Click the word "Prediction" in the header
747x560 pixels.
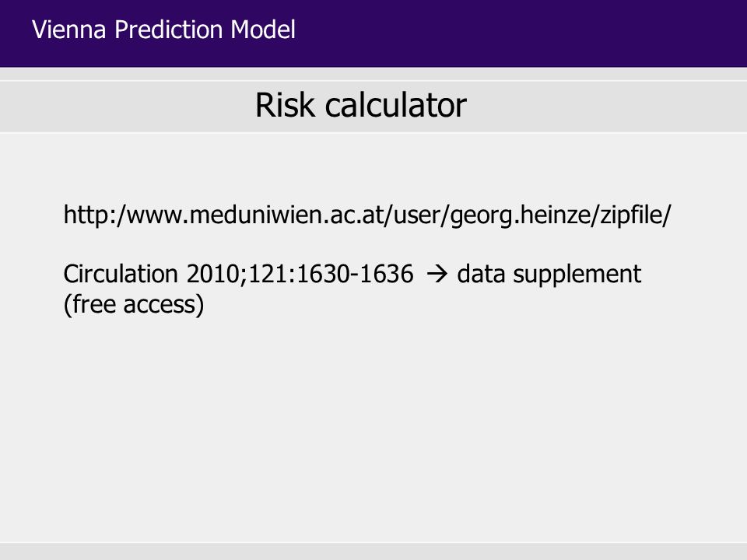pyautogui.click(x=169, y=30)
